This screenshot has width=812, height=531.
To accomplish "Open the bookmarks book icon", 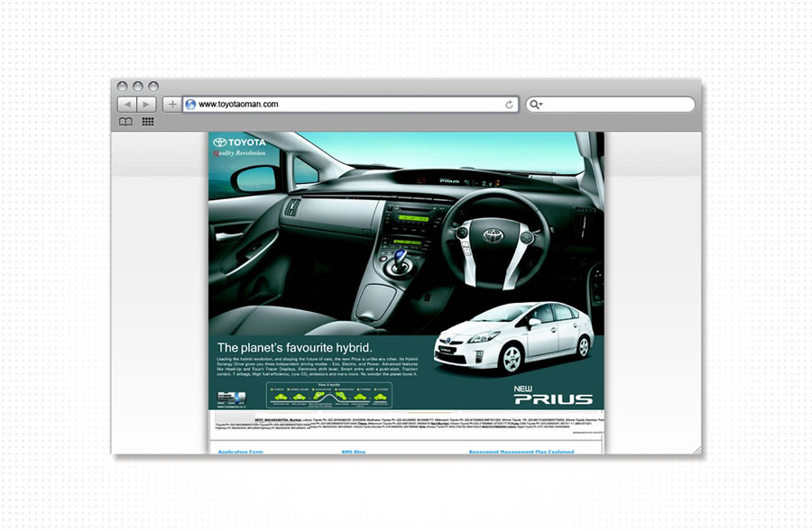I will pyautogui.click(x=125, y=122).
